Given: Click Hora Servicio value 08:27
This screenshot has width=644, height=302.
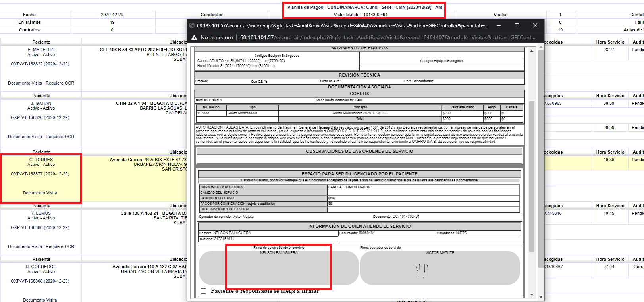Looking at the screenshot, I should (609, 50).
